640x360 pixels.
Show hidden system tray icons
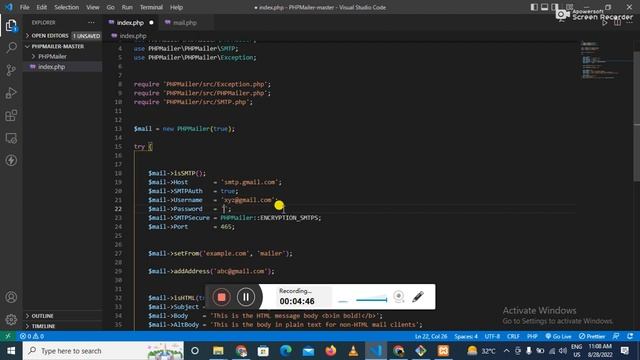(507, 351)
